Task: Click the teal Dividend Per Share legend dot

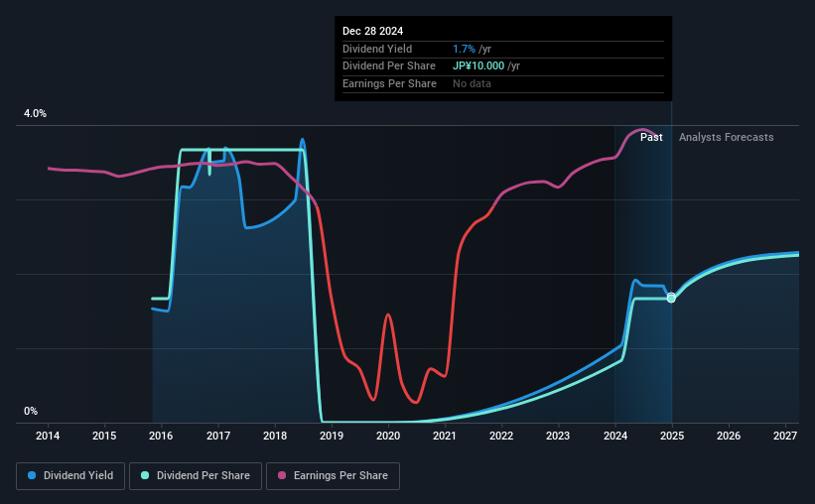Action: coord(145,475)
